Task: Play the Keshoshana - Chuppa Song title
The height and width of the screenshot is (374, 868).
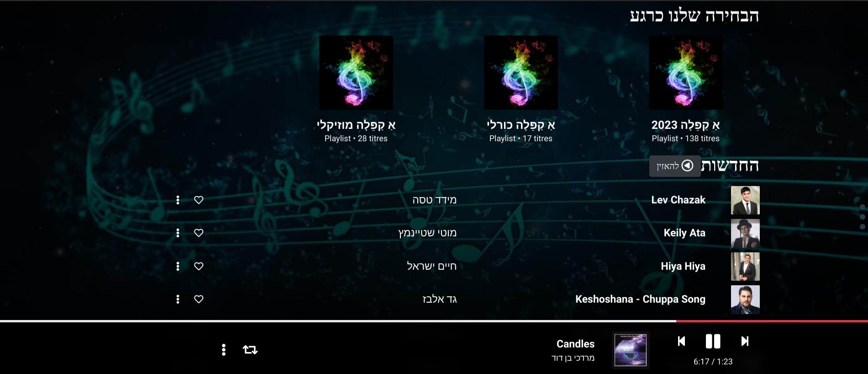Action: 640,299
